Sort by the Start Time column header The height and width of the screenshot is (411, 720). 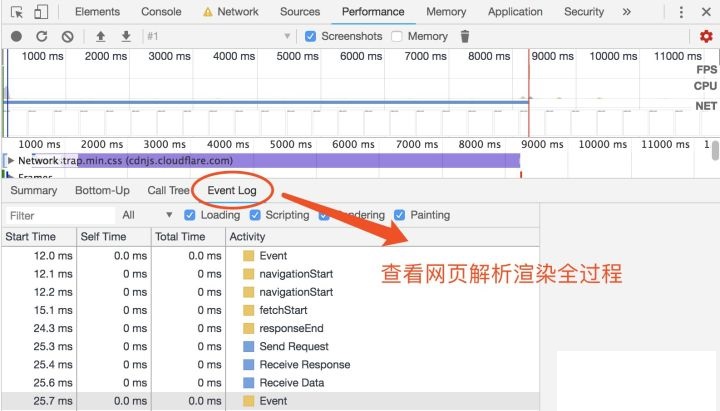coord(39,237)
